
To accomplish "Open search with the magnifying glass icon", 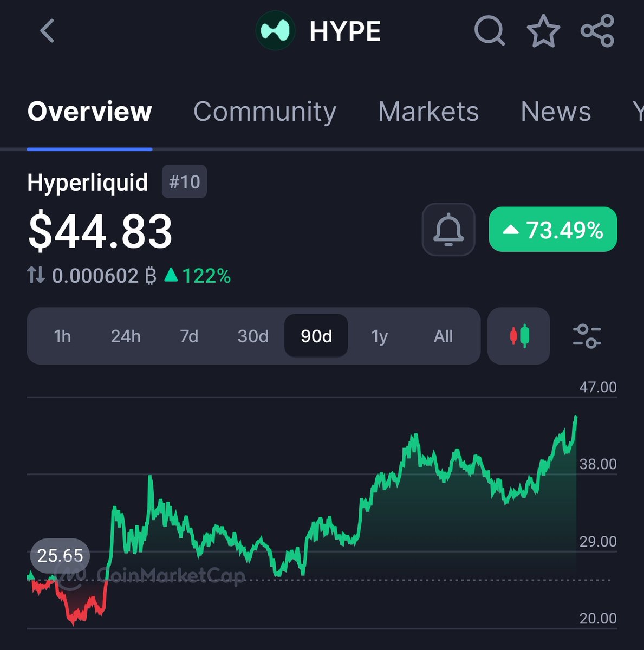I will (x=490, y=31).
